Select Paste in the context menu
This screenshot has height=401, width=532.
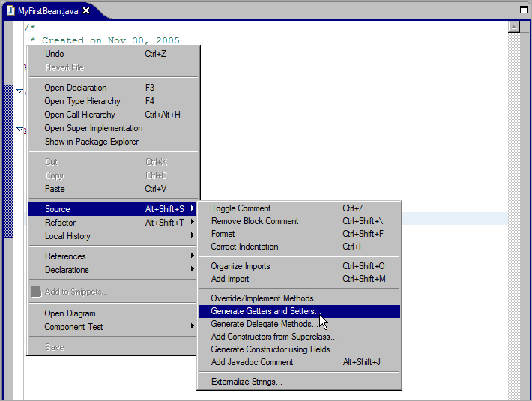114,189
